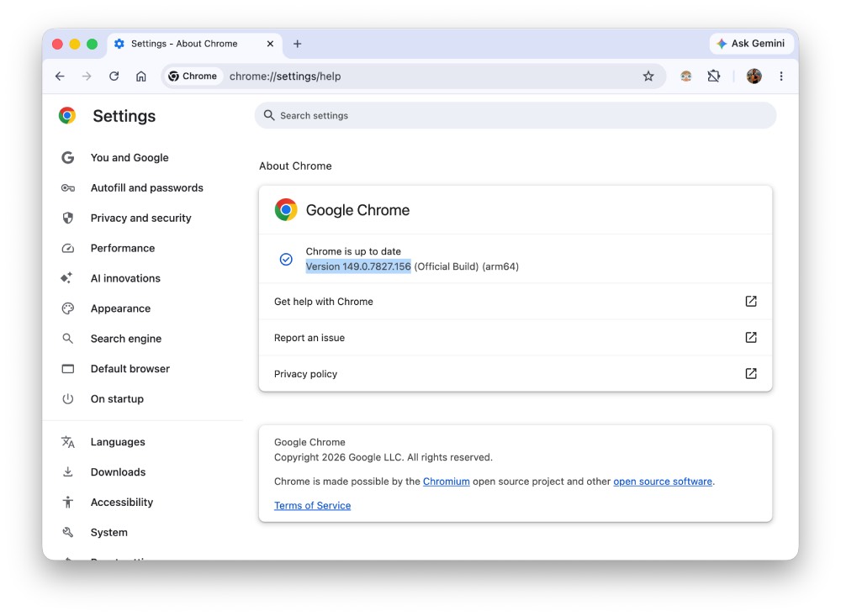Viewport: 841px width, 616px height.
Task: Click the highlighted Version 149.0.7827.156 text
Action: (358, 266)
